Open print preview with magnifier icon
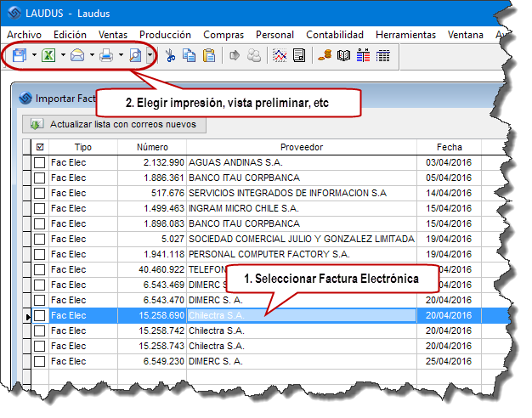The height and width of the screenshot is (418, 532). pos(135,55)
